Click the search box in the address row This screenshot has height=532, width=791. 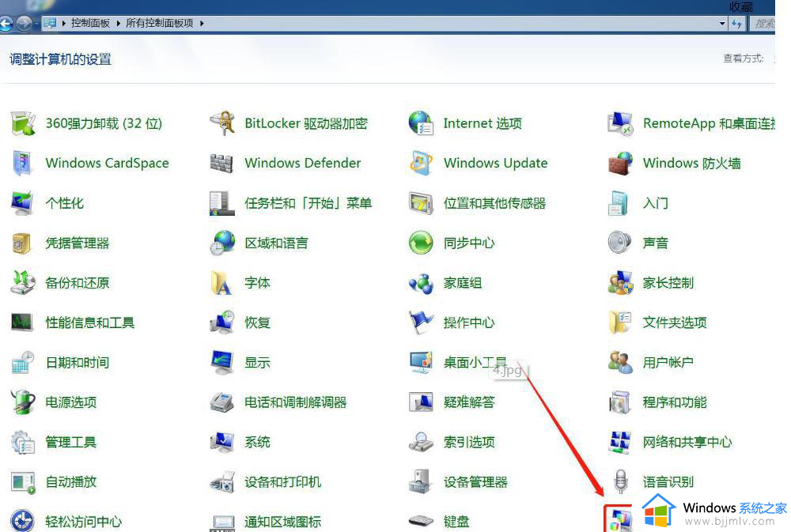(x=764, y=24)
